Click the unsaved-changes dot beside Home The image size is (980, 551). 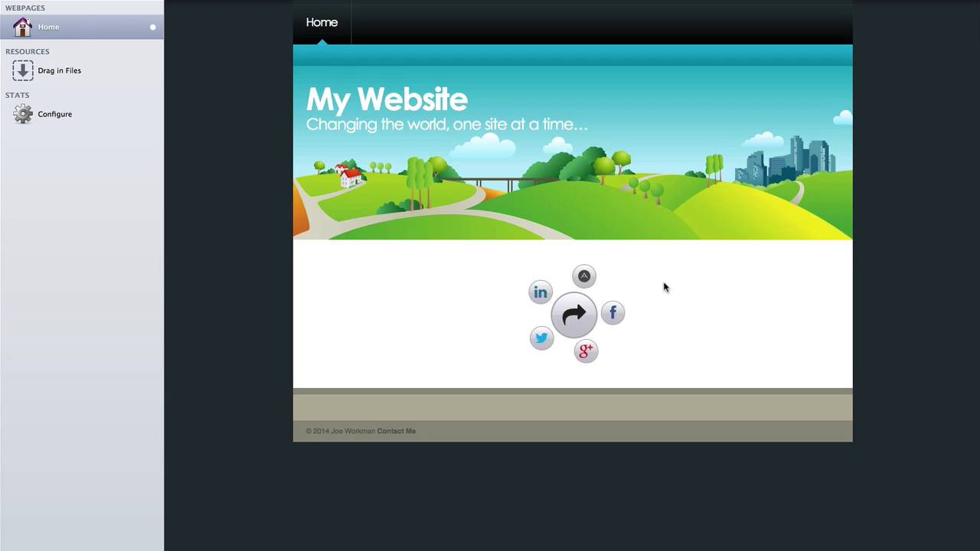[x=152, y=27]
